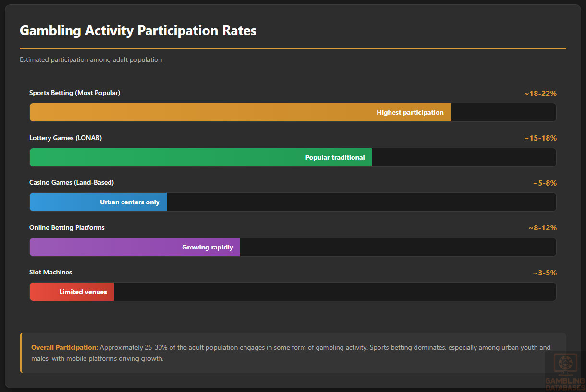The width and height of the screenshot is (586, 392).
Task: Click the ~3-5% slot machines percentage
Action: (x=544, y=273)
